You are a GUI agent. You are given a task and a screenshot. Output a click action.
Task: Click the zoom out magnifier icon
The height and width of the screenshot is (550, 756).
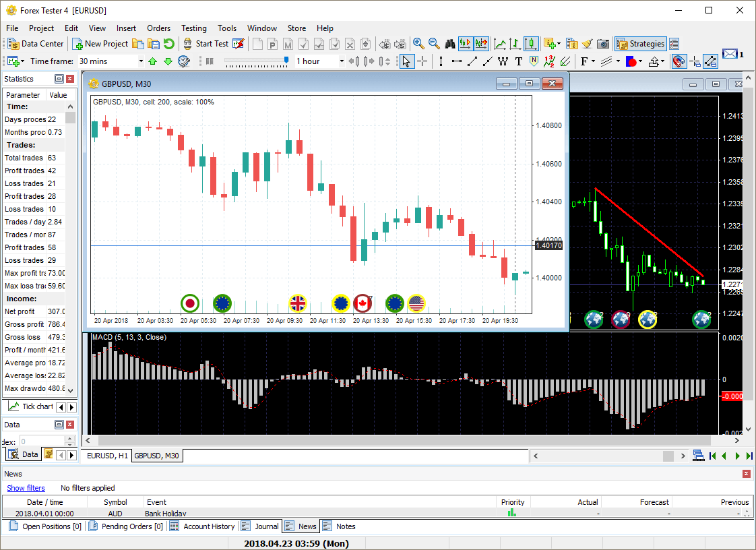click(x=434, y=44)
